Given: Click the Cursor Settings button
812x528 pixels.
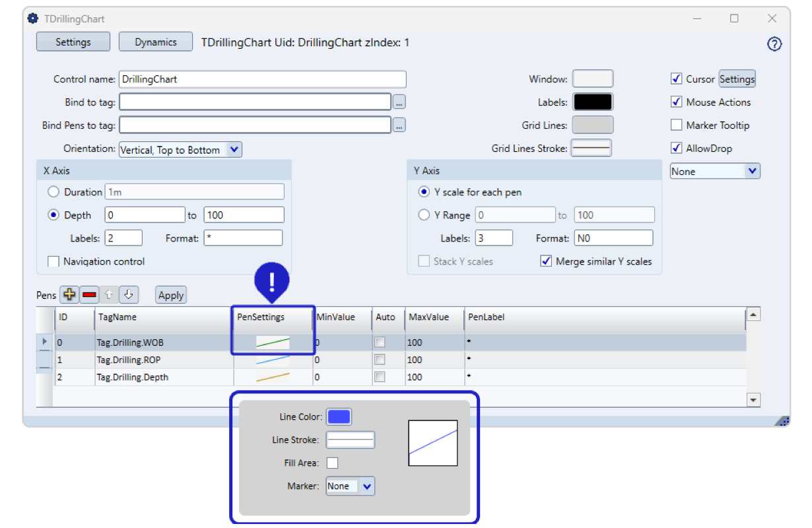Looking at the screenshot, I should pos(737,79).
